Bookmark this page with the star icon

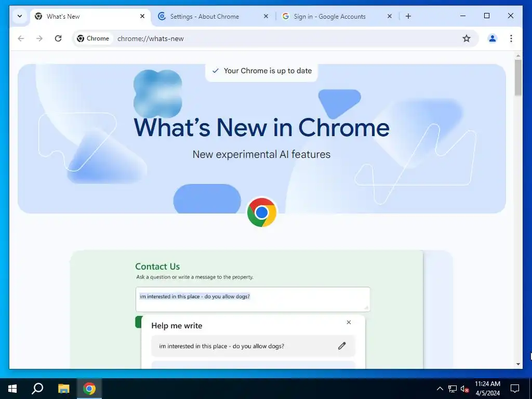pyautogui.click(x=467, y=38)
